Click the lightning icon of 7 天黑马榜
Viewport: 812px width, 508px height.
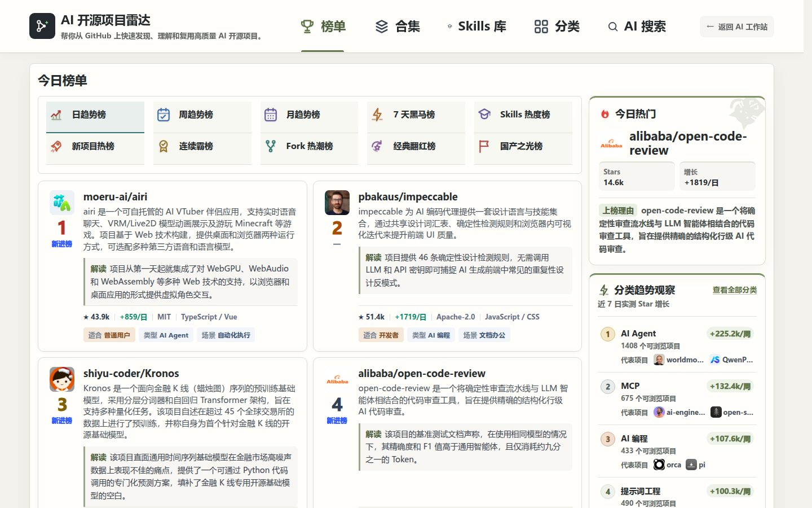point(377,115)
